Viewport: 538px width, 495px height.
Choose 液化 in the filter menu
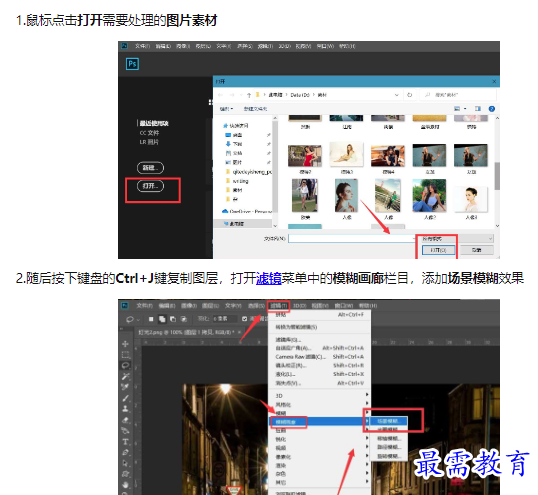pos(319,374)
